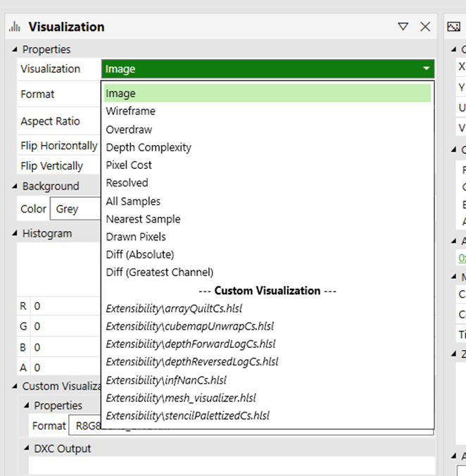466x476 pixels.
Task: Click the Flip Horizontally property label
Action: 59,146
